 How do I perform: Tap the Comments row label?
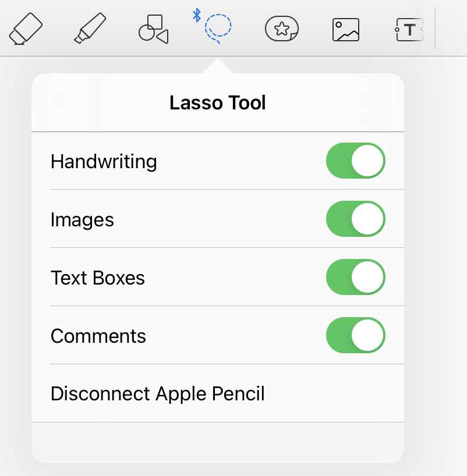click(x=98, y=336)
